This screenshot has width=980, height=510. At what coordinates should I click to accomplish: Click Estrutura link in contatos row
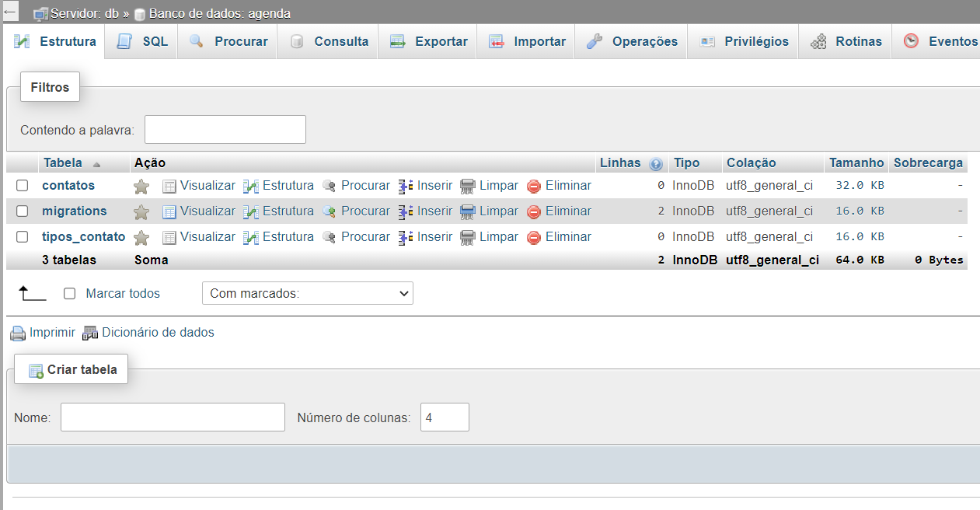(288, 186)
